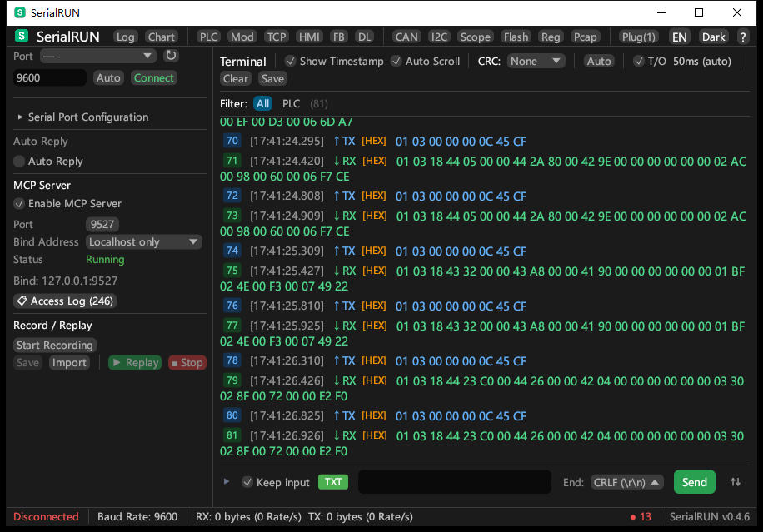Click the Import recording button

69,363
